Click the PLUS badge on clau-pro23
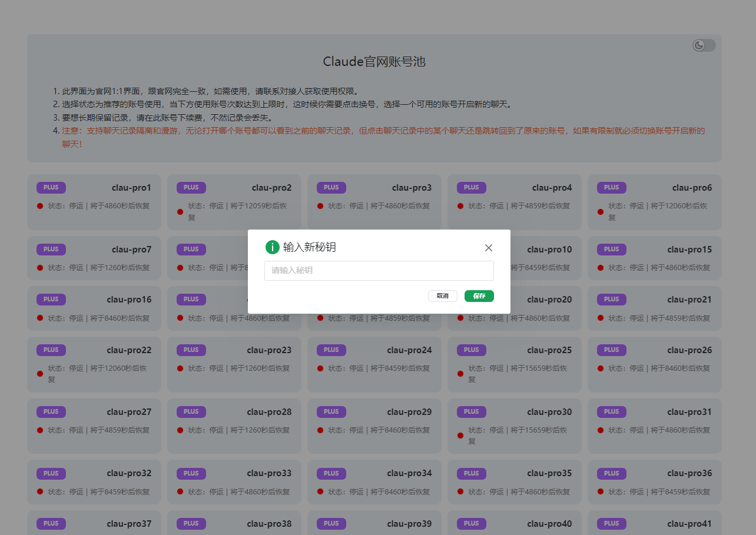Image resolution: width=756 pixels, height=535 pixels. (191, 350)
